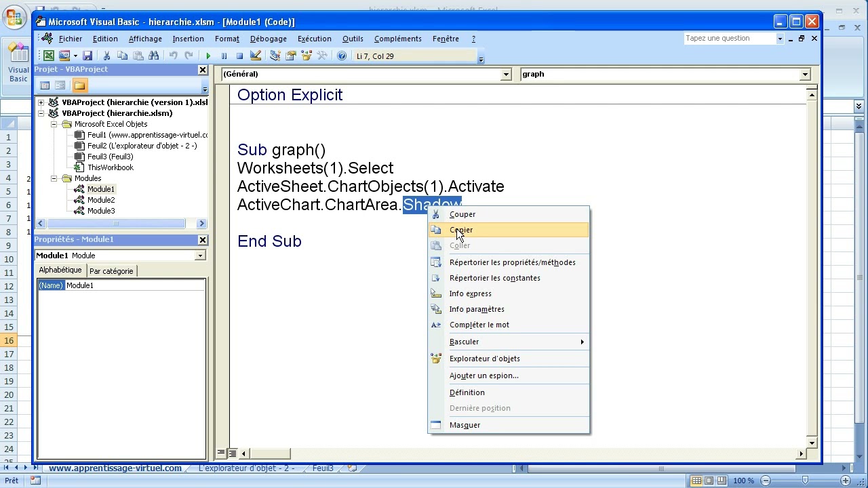The width and height of the screenshot is (868, 488).
Task: Choose Définition in the context menu
Action: pos(509,392)
